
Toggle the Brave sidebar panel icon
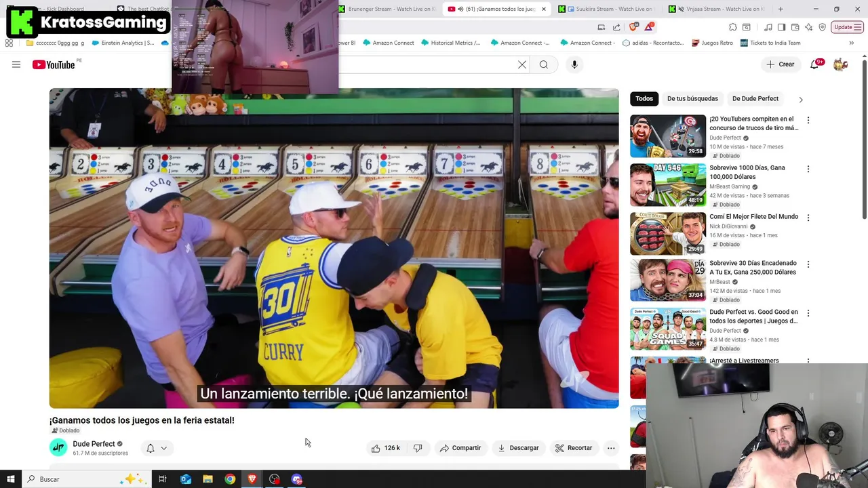[x=781, y=27]
